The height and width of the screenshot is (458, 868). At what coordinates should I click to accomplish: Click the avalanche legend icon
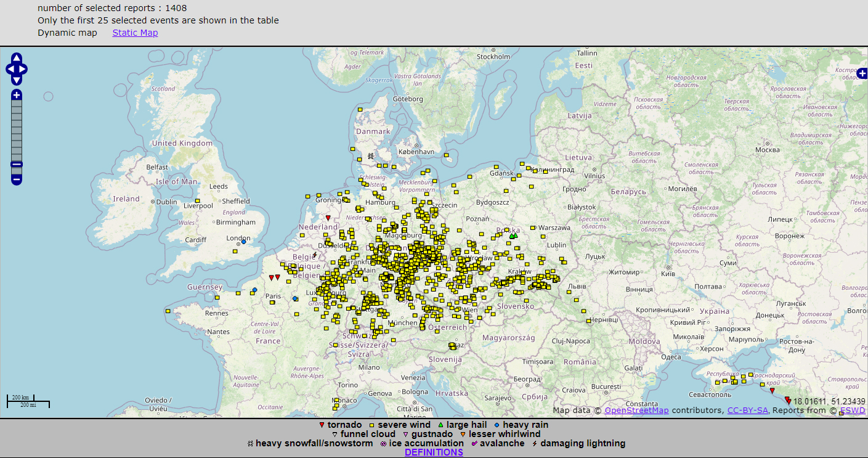pyautogui.click(x=474, y=444)
